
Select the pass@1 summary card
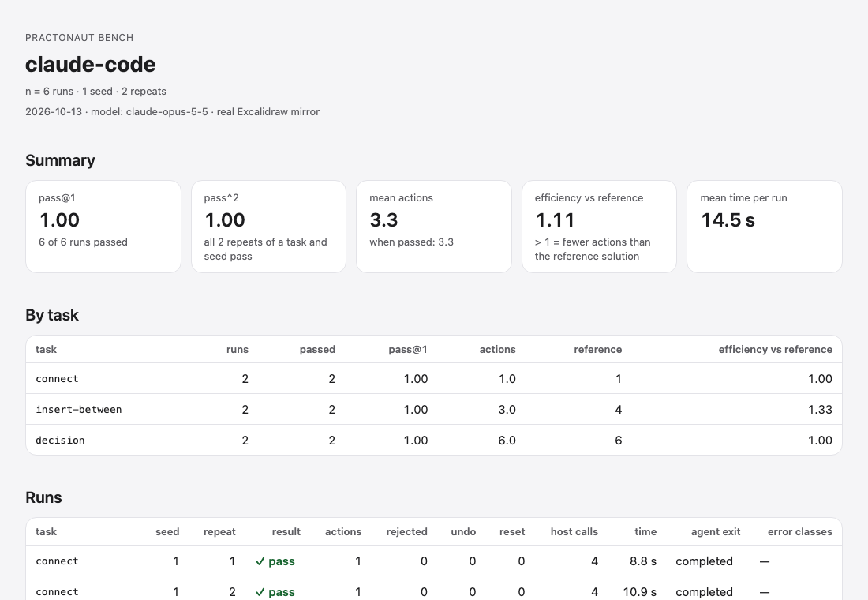103,227
